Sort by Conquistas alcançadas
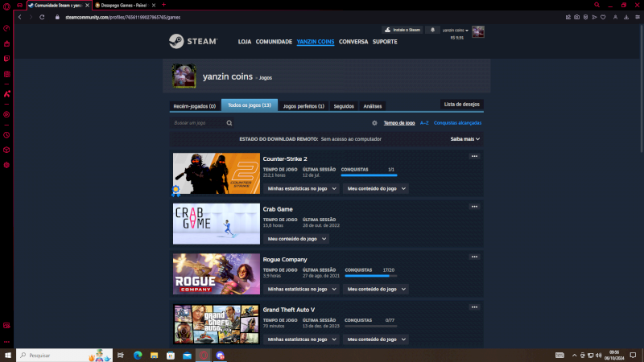The height and width of the screenshot is (362, 644). click(x=457, y=123)
